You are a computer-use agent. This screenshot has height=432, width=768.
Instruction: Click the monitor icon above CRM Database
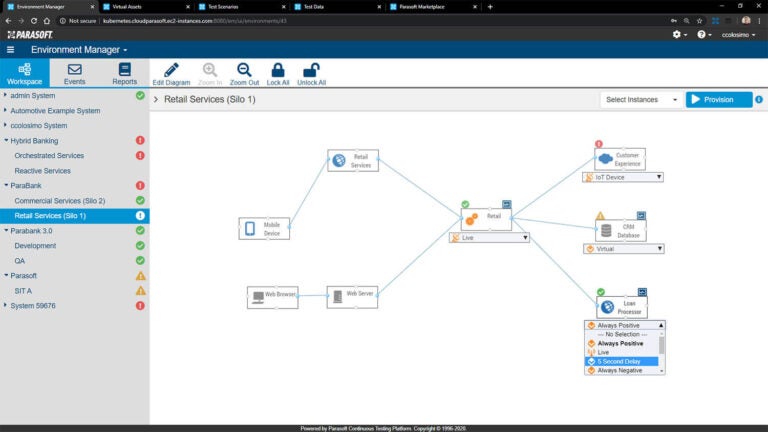coord(641,216)
